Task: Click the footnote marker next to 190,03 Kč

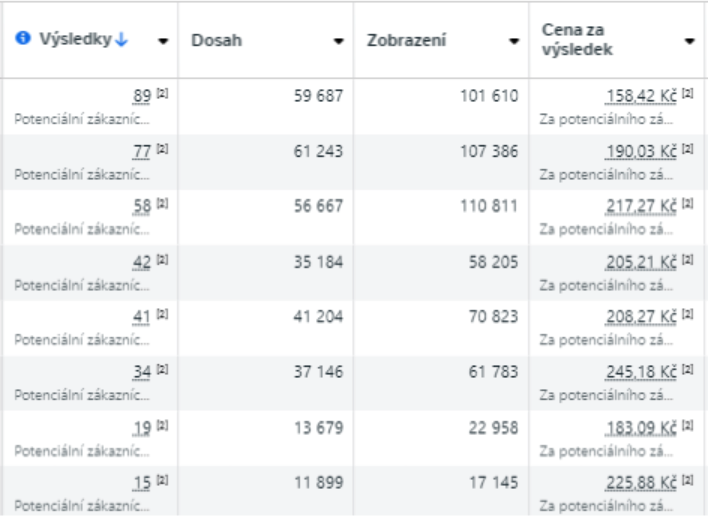Action: [687, 149]
